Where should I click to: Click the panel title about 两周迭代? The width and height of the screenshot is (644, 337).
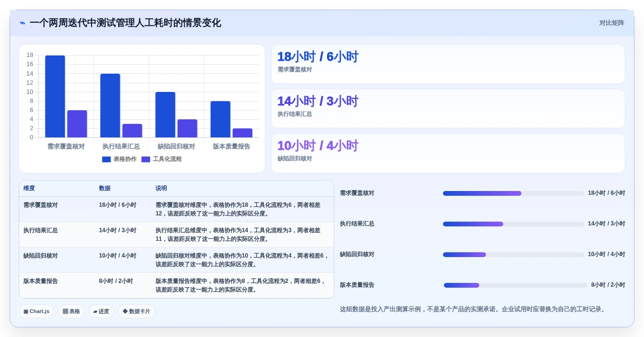point(125,23)
